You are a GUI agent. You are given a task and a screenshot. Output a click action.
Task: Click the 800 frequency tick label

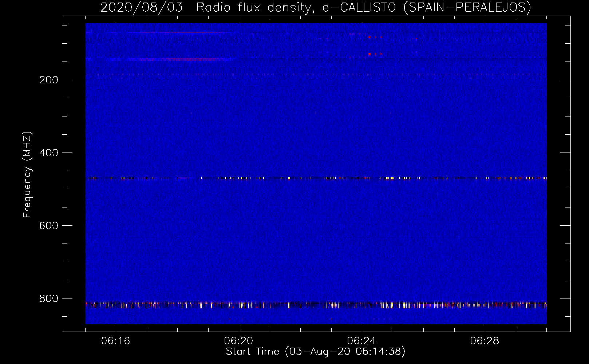tap(49, 298)
